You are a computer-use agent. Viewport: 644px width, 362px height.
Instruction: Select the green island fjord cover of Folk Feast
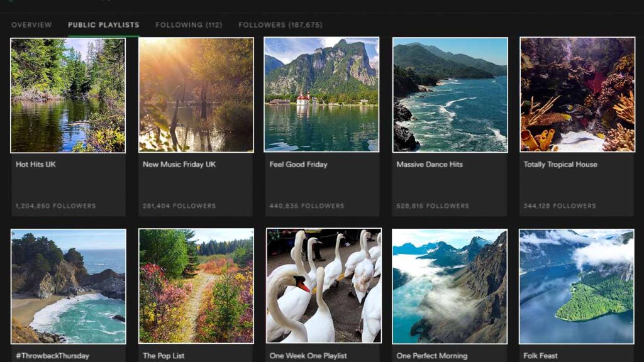click(576, 286)
